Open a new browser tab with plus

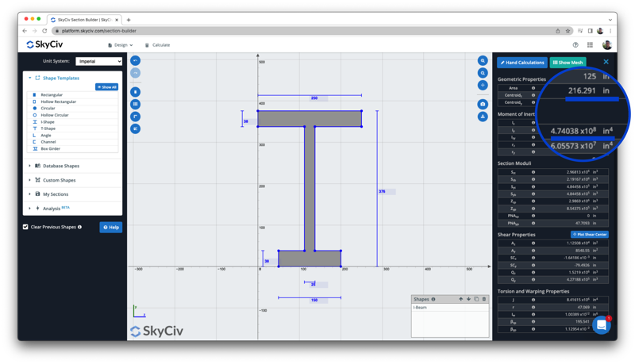(129, 19)
